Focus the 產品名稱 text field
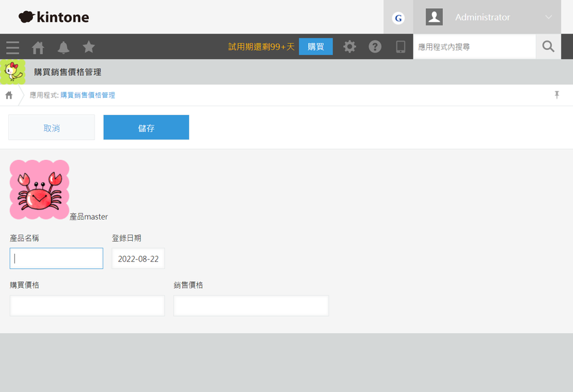Viewport: 573px width, 392px height. 56,259
